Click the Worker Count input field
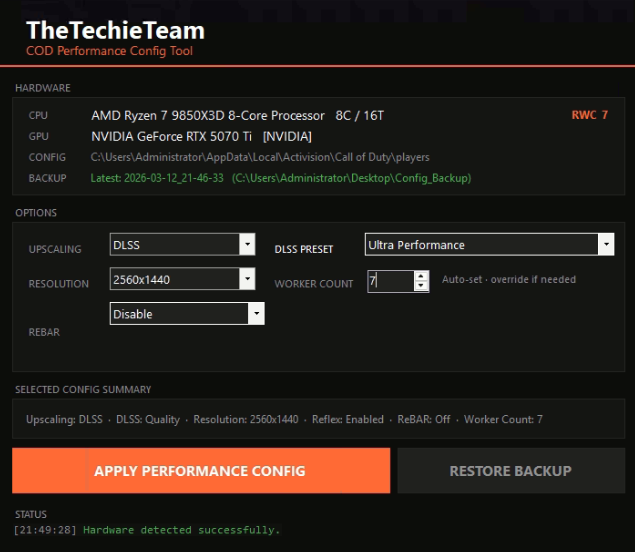Screen dimensions: 635x552 click(x=390, y=281)
